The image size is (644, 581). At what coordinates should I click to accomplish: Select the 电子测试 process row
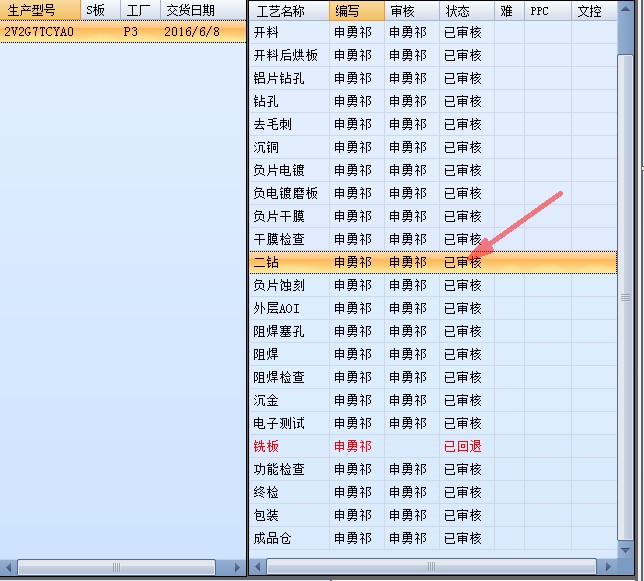(433, 423)
